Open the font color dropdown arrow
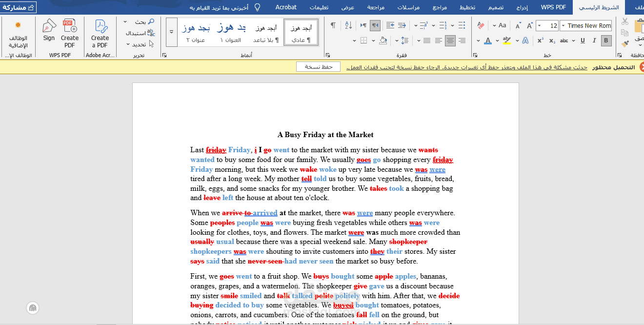 (x=479, y=41)
